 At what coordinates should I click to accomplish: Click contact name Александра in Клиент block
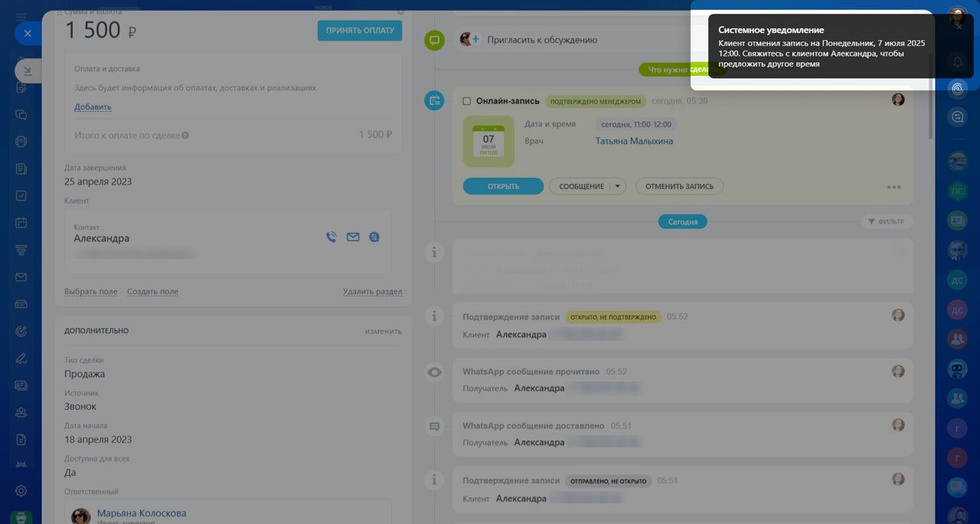(x=102, y=238)
